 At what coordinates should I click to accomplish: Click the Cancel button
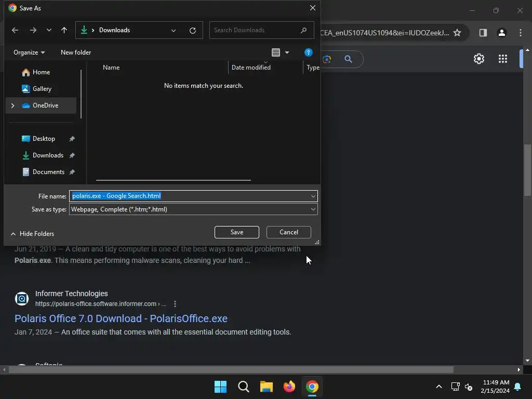pyautogui.click(x=289, y=232)
